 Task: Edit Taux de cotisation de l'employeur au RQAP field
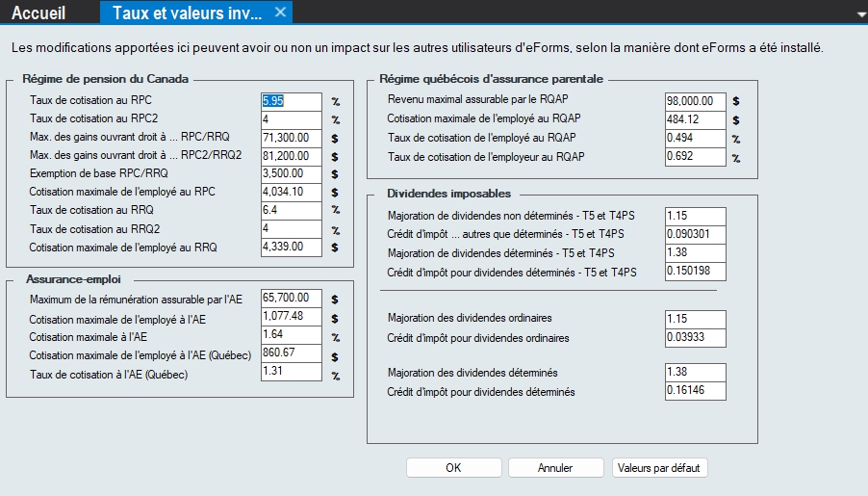696,156
